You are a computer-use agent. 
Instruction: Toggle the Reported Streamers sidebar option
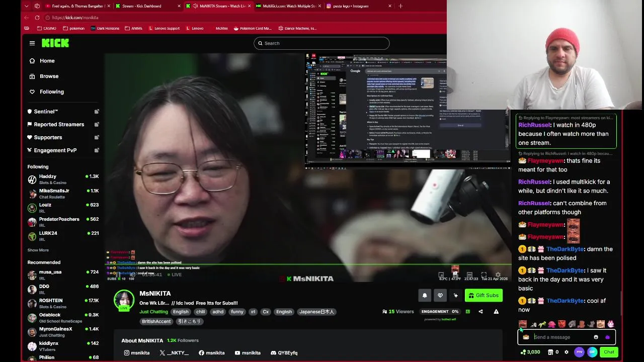point(63,125)
